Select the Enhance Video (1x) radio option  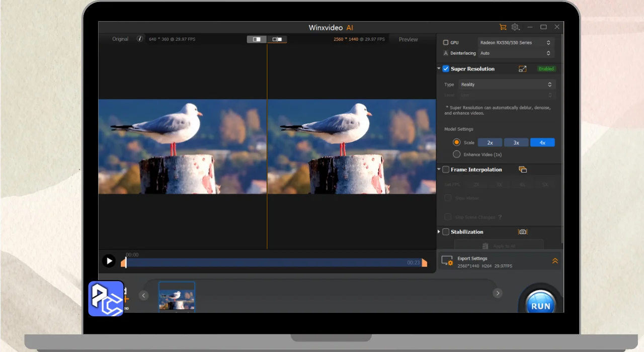pos(457,154)
